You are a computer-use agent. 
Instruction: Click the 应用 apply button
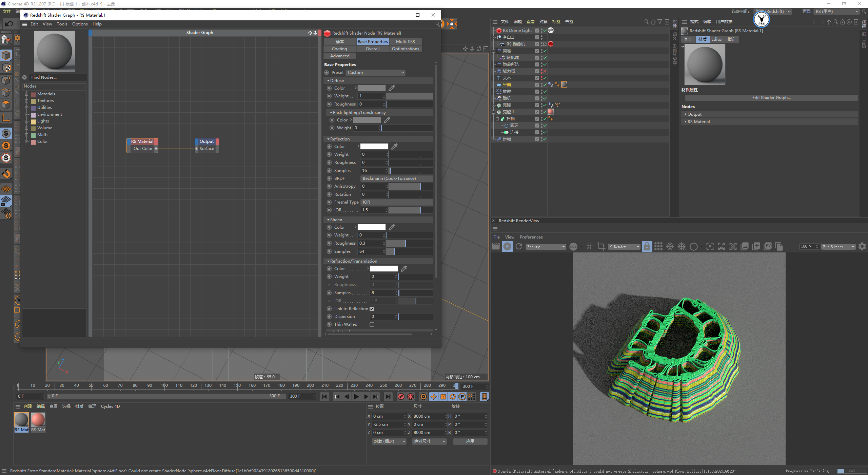point(470,441)
